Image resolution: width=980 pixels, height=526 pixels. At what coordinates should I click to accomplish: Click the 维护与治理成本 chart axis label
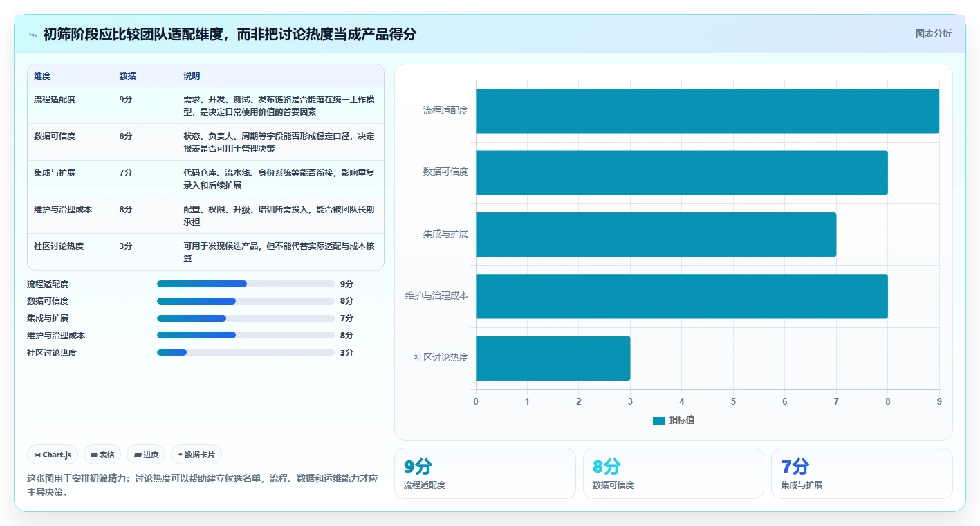click(x=436, y=296)
